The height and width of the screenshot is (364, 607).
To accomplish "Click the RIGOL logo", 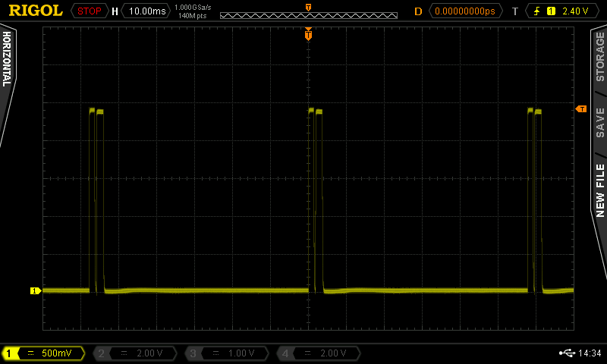I will (x=36, y=11).
